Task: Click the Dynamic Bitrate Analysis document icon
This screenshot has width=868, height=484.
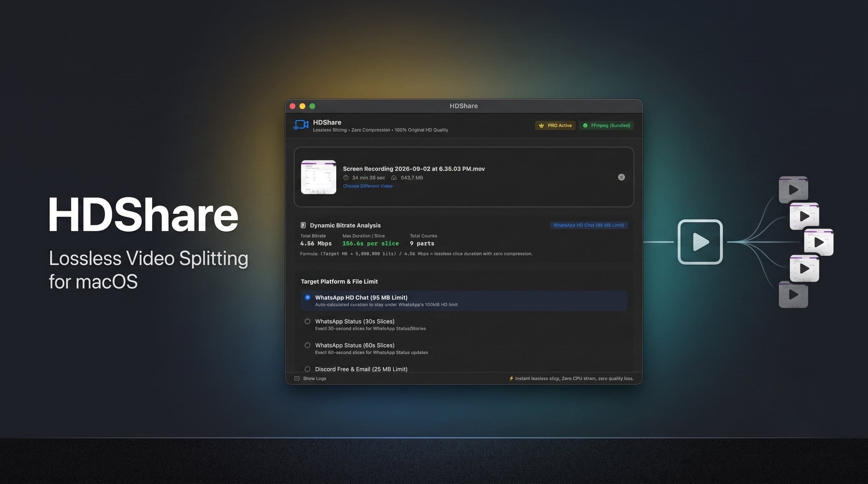Action: point(303,225)
